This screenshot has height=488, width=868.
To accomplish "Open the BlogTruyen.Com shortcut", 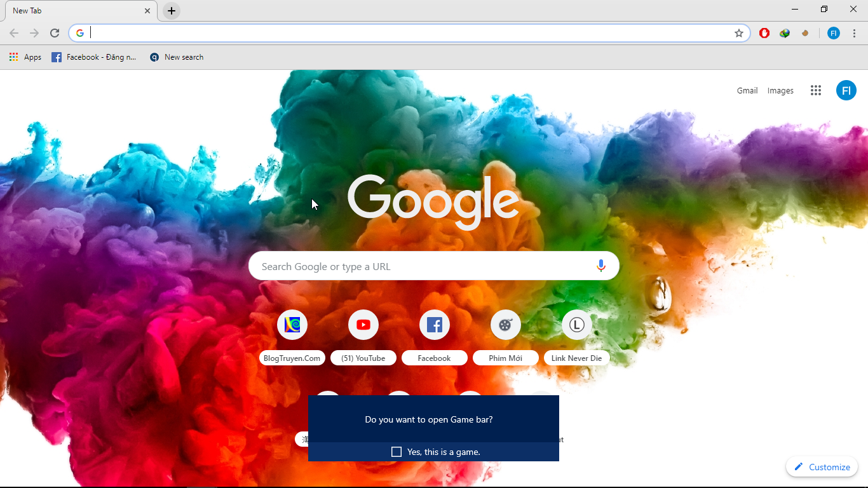I will [292, 325].
